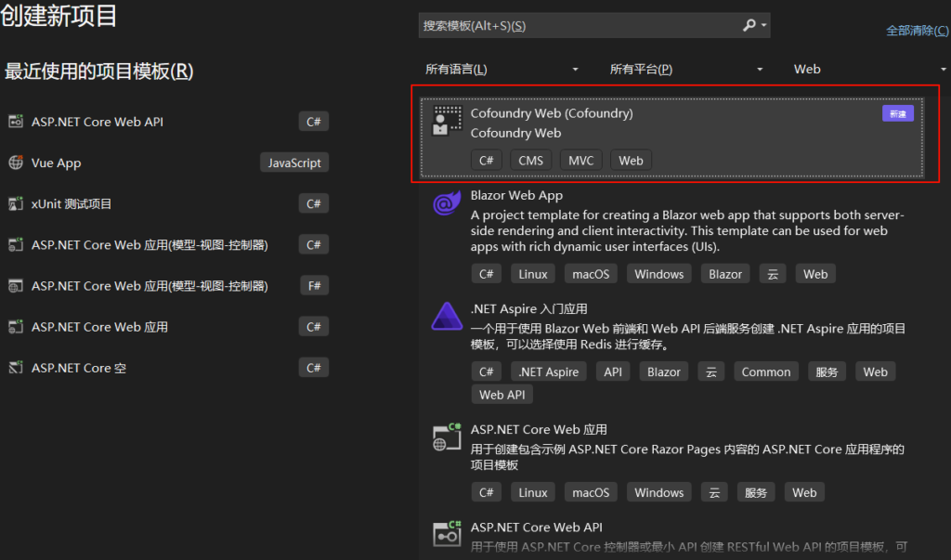Click the API tag under .NET Aspire 入门应用

[x=613, y=371]
